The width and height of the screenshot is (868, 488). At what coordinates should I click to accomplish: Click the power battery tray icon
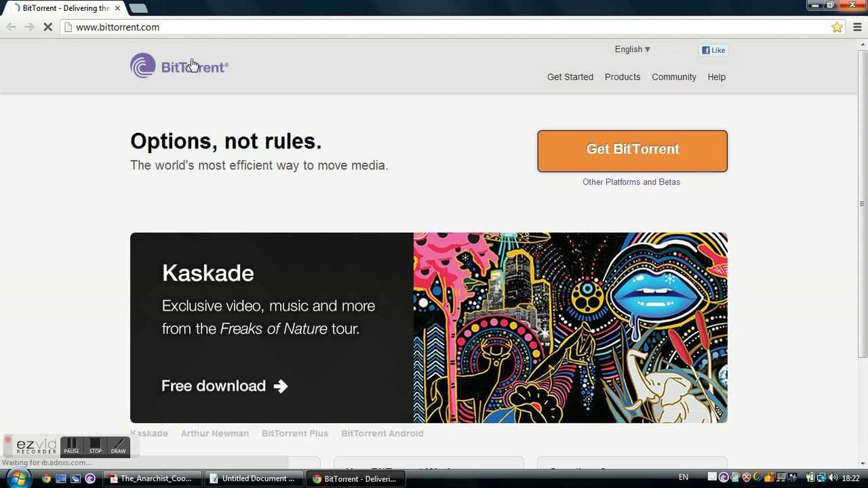[x=810, y=478]
